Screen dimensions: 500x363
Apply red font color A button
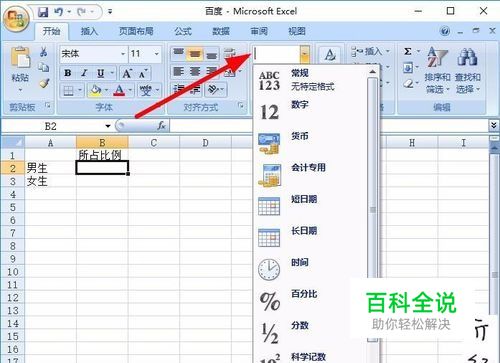pos(119,90)
